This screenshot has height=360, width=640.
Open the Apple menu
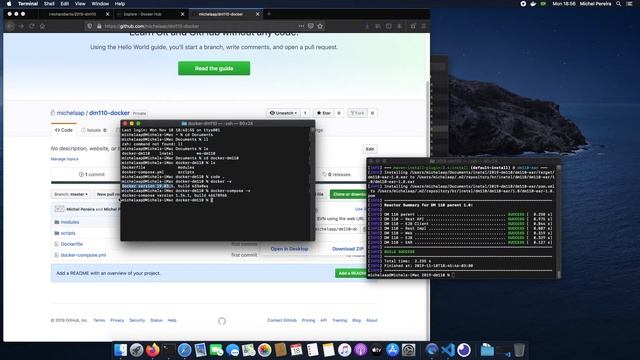click(x=9, y=4)
